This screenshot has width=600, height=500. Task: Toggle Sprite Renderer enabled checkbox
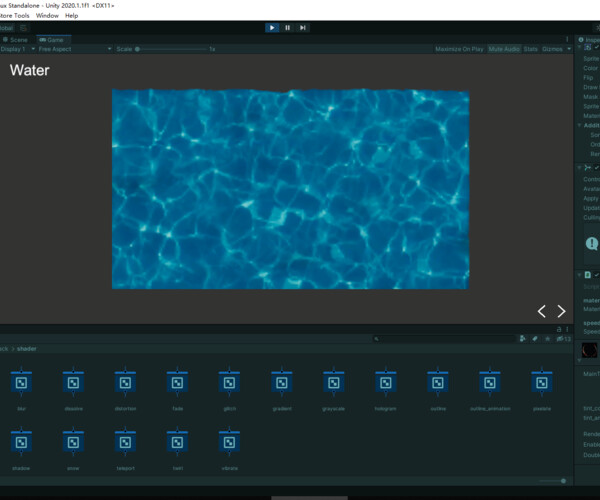point(597,47)
